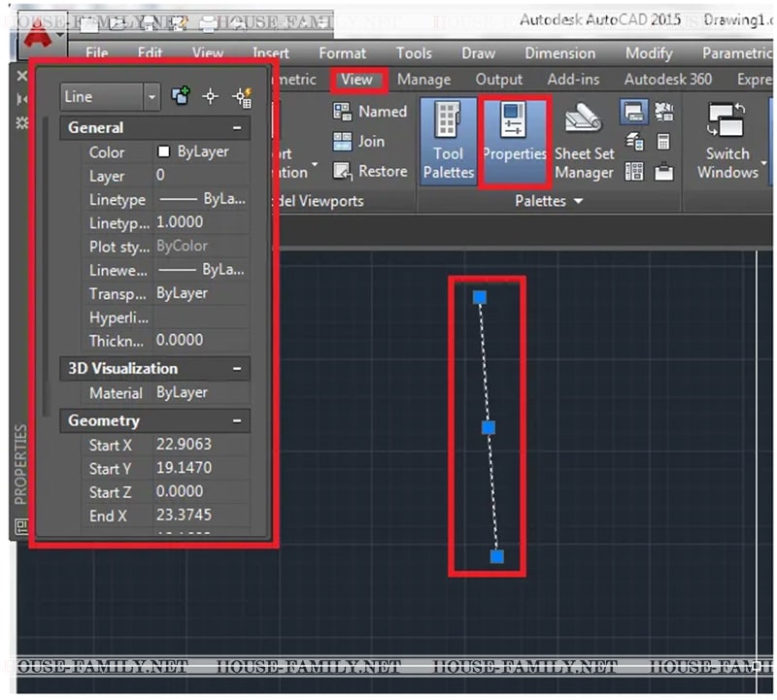
Task: Click the Restore button label
Action: point(383,172)
